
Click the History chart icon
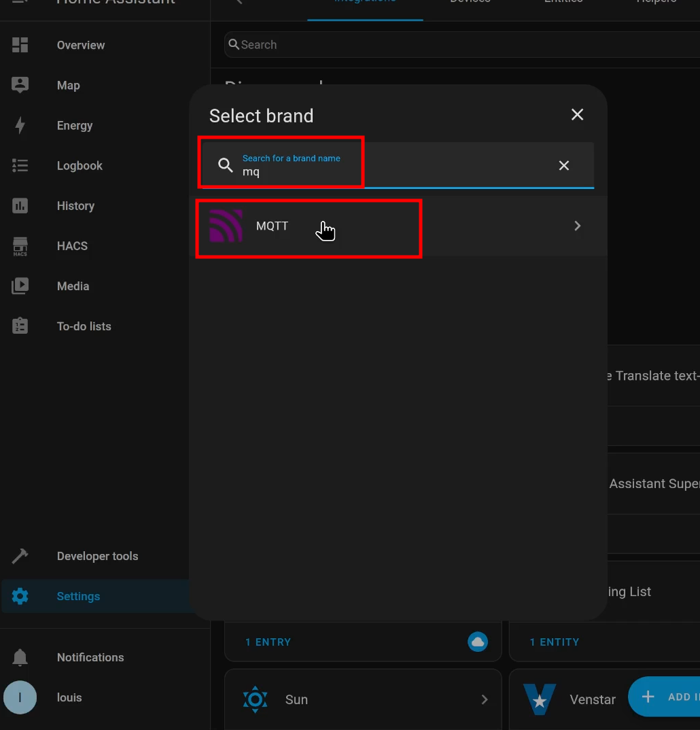point(20,206)
